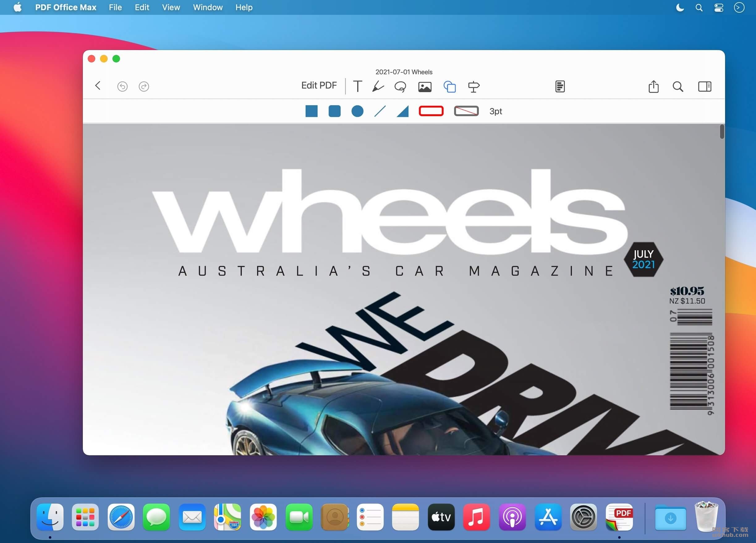The height and width of the screenshot is (543, 756).
Task: Open the Apple menu
Action: tap(18, 7)
